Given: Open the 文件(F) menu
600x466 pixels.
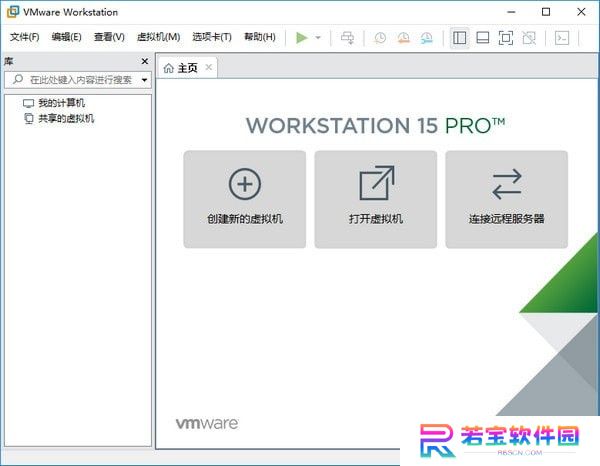Looking at the screenshot, I should [x=24, y=37].
